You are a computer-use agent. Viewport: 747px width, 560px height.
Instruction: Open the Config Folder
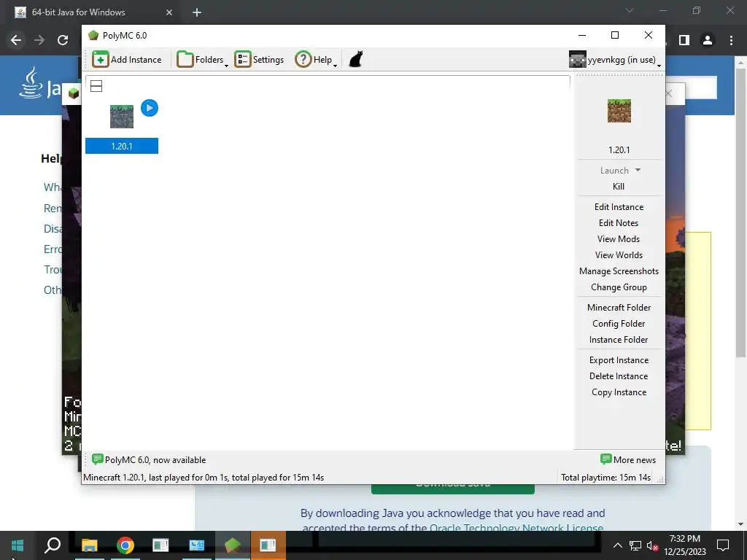(x=619, y=324)
